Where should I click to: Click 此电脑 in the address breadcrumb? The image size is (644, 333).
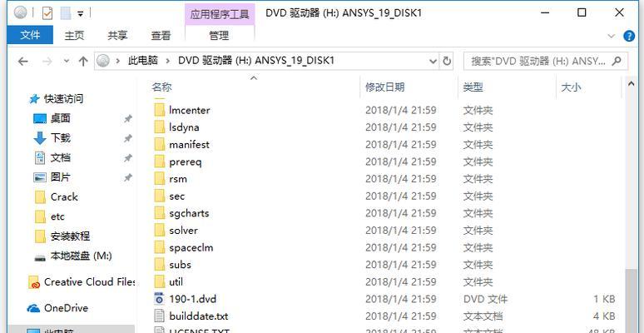pos(143,61)
